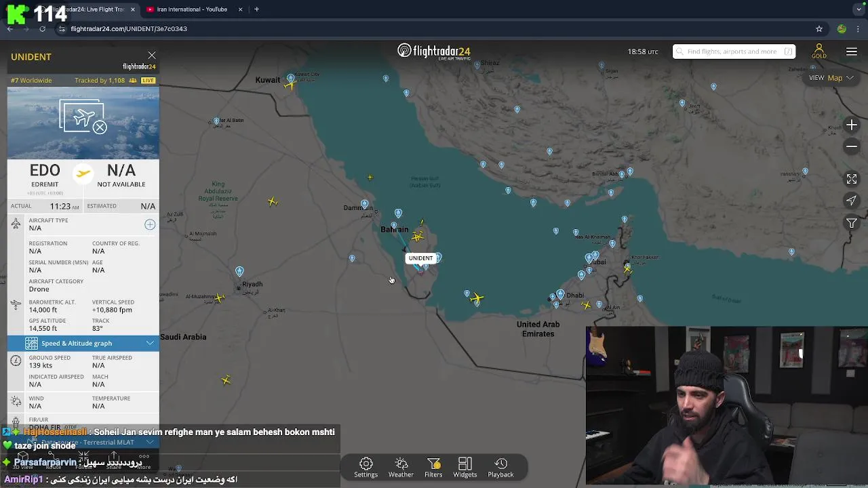This screenshot has width=868, height=488.
Task: Open the Filters toolbar button
Action: pos(433,468)
